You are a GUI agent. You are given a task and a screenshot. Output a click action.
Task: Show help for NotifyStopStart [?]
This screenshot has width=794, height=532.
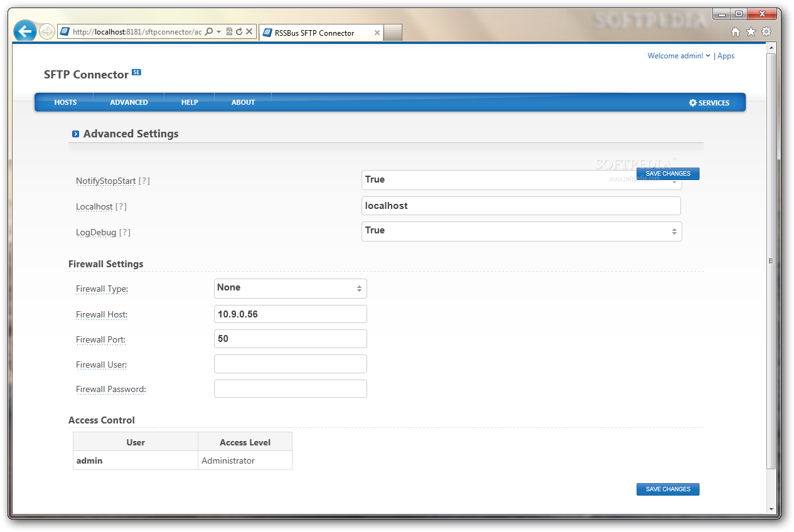(x=144, y=181)
